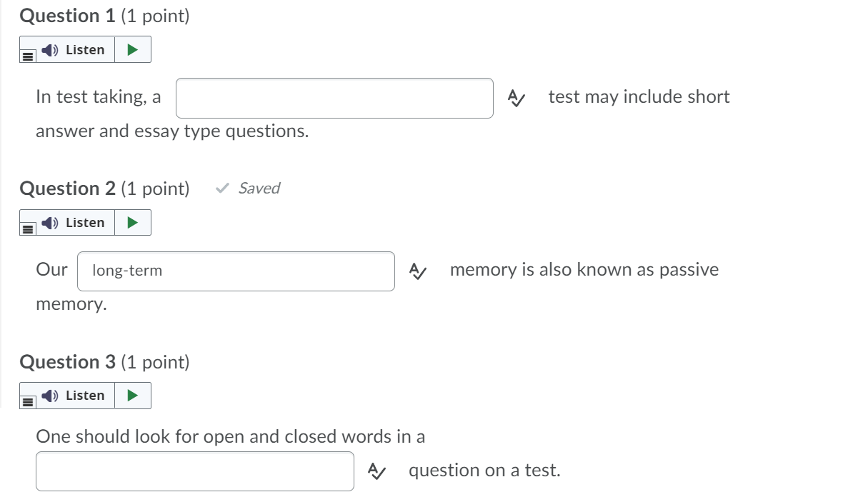Select the Question 1 answer input field

[334, 98]
